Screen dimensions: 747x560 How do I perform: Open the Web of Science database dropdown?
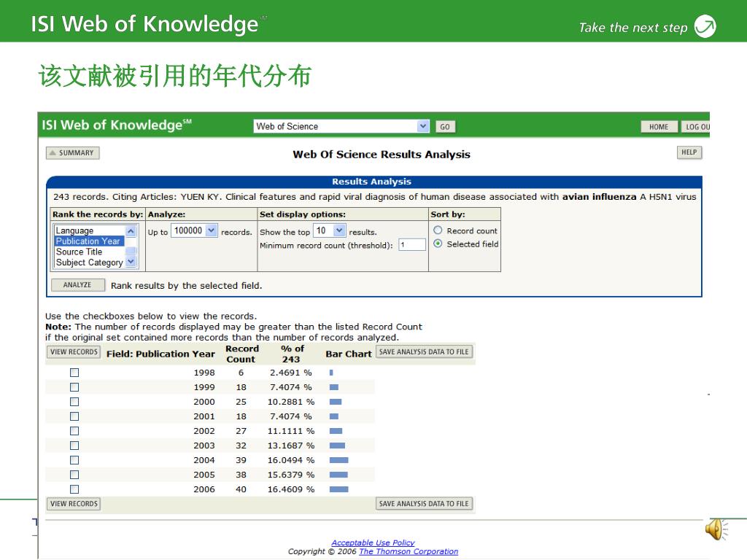[422, 126]
